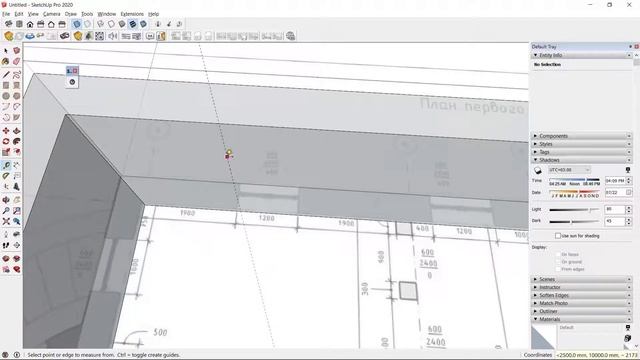Switch to Front view house icon
Viewport: 640px width, 360px height.
[30, 24]
